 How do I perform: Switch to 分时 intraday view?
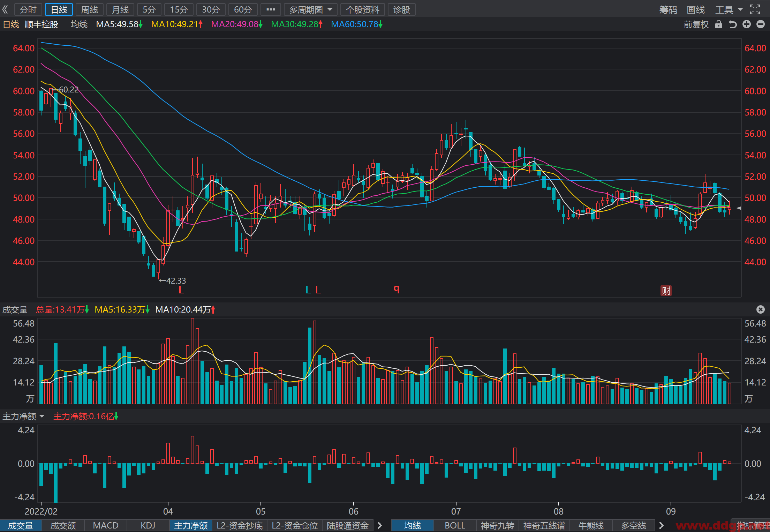[x=28, y=9]
